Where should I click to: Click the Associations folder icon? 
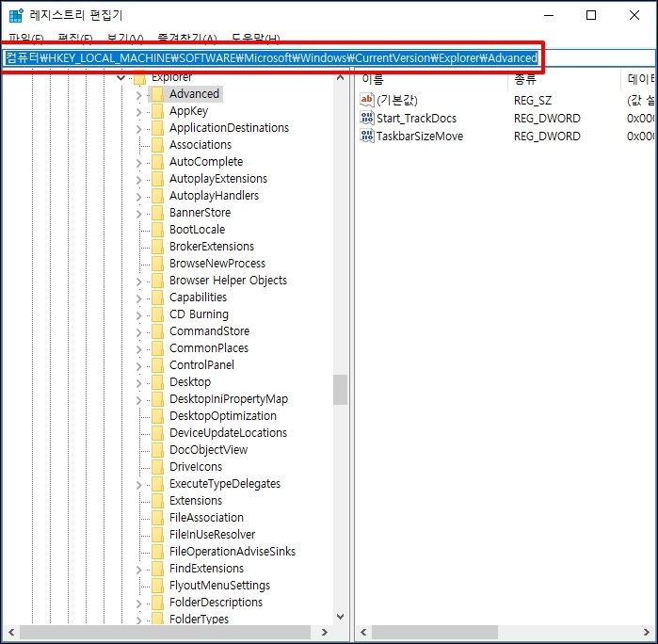click(x=157, y=145)
